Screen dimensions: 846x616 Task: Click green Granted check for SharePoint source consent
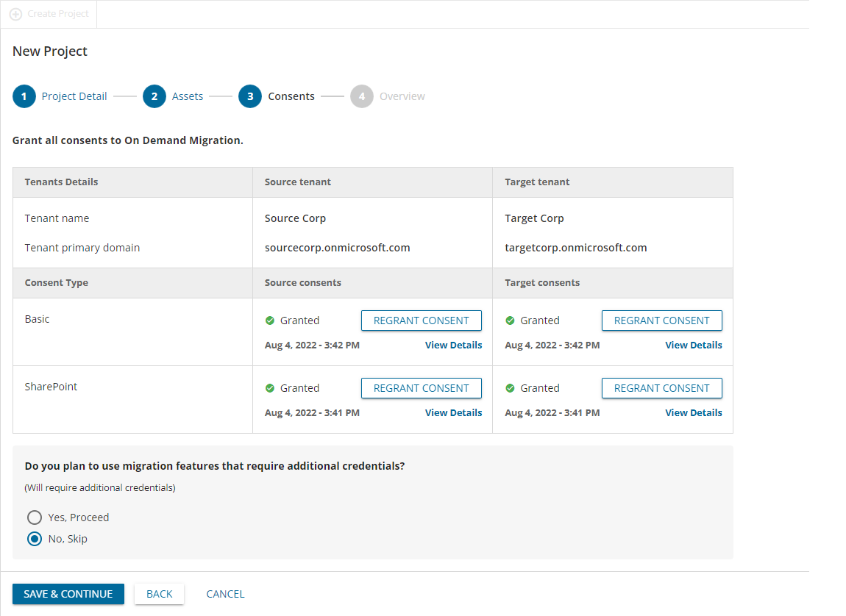[x=270, y=388]
